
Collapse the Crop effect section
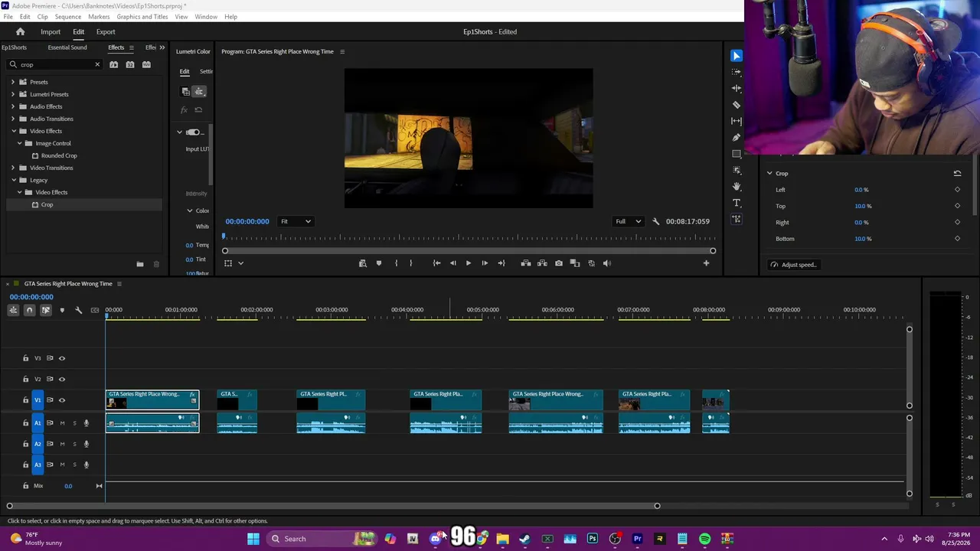(769, 174)
